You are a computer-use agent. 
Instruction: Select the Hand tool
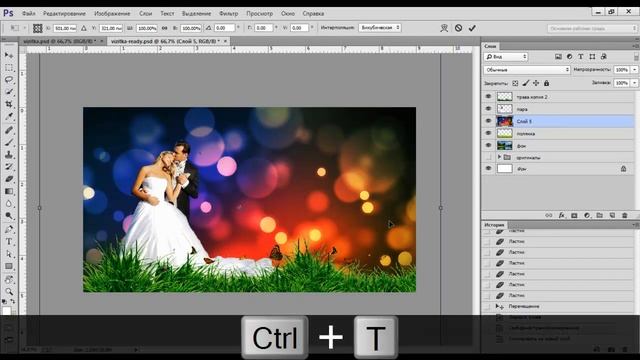click(x=9, y=280)
